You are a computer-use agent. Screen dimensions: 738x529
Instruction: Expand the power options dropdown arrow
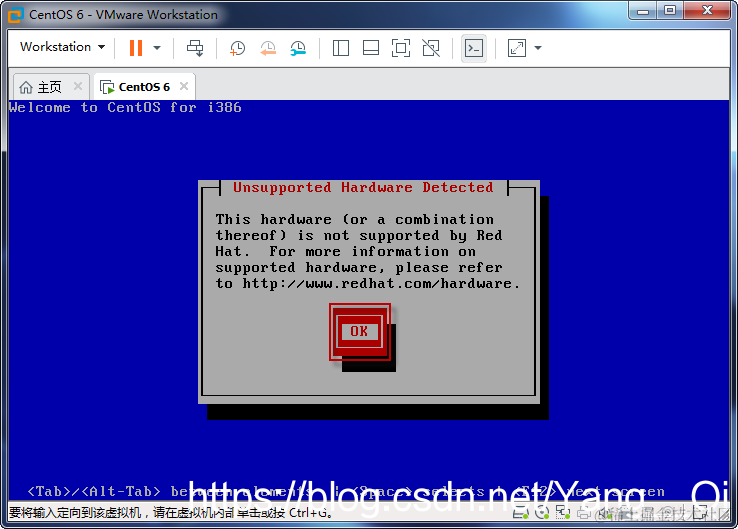tap(157, 48)
